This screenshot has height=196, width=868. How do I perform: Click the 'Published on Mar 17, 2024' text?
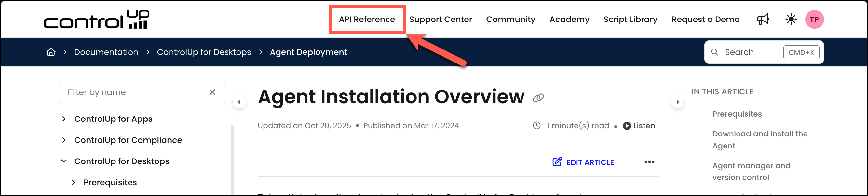(411, 126)
